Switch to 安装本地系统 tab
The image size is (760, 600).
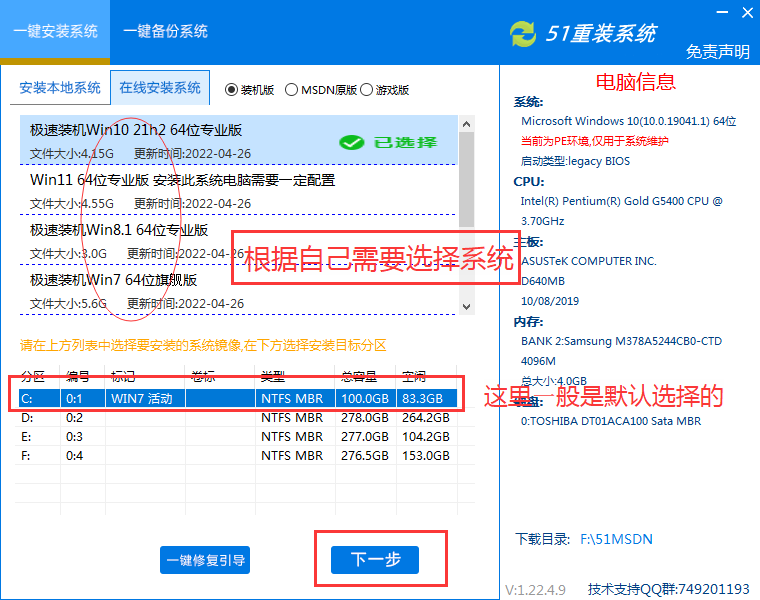point(60,88)
